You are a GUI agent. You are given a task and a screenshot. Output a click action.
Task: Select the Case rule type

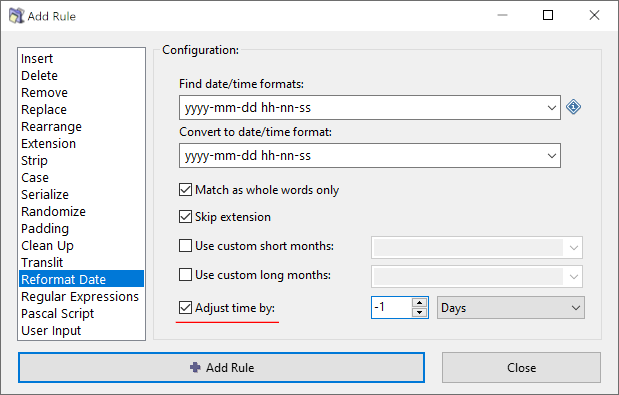click(x=81, y=177)
